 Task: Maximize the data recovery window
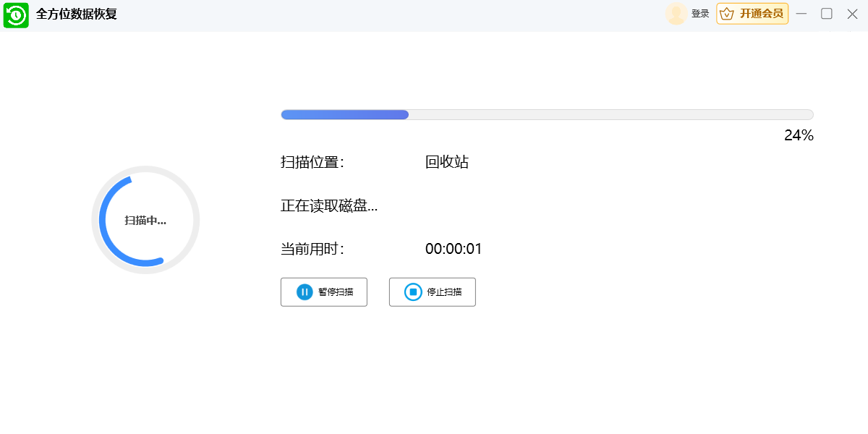coord(827,14)
